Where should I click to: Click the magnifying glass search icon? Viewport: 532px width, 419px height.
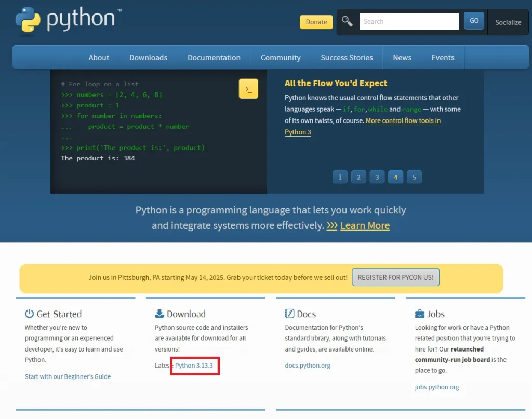pyautogui.click(x=347, y=21)
